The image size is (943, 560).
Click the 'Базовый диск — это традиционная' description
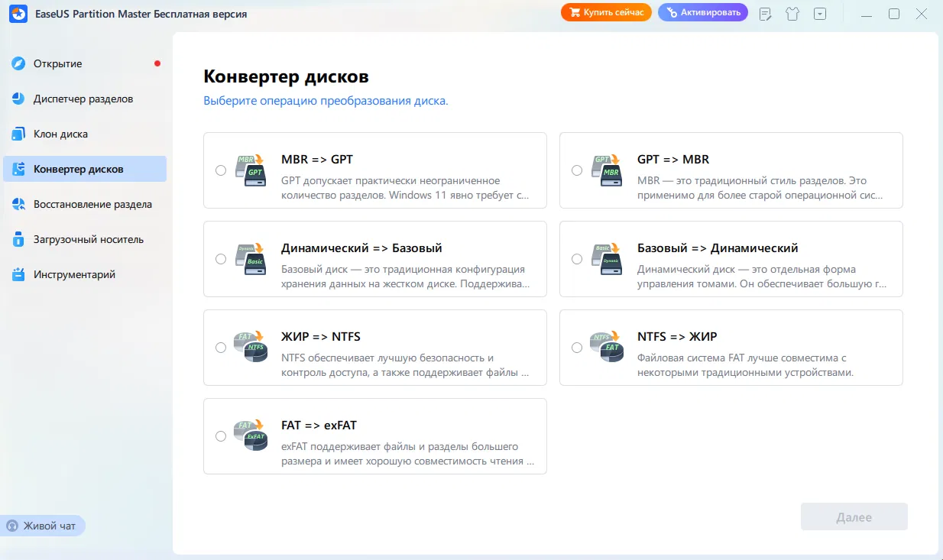coord(405,277)
